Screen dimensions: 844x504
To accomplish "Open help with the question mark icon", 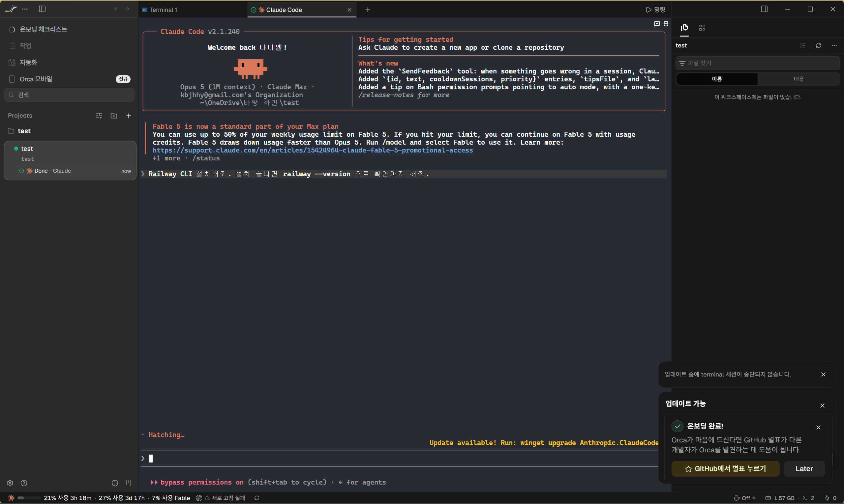I will point(24,483).
